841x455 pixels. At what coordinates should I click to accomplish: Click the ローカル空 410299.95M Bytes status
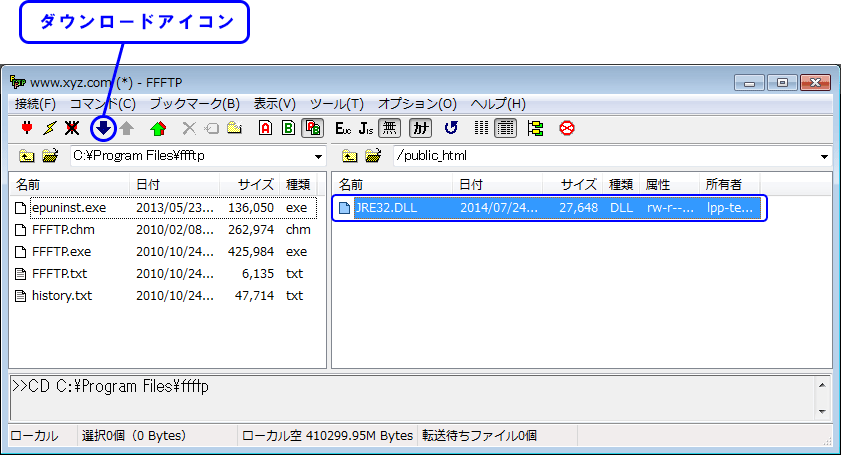tap(328, 436)
